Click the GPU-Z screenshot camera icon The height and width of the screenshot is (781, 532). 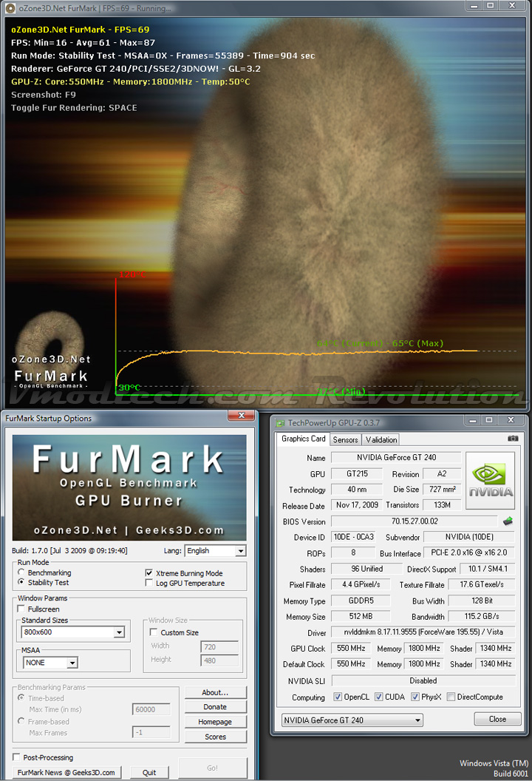[x=513, y=439]
